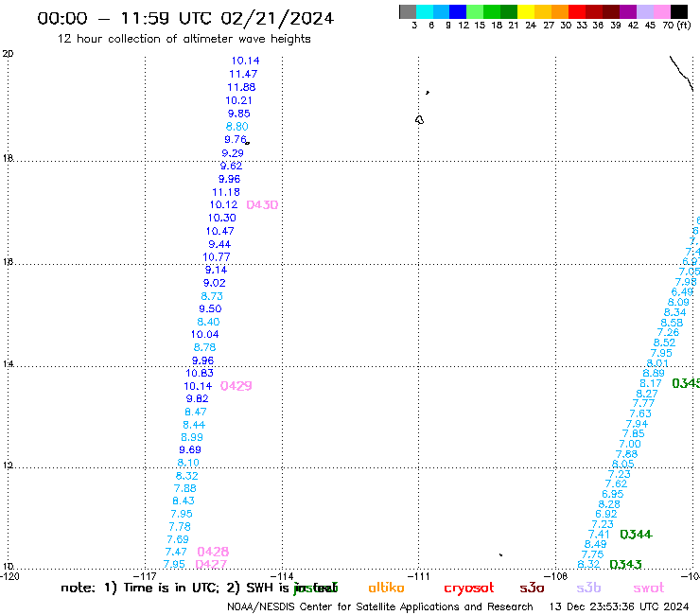Click the wave height value 8.99
Viewport: 700px width, 615px height.
coord(192,437)
